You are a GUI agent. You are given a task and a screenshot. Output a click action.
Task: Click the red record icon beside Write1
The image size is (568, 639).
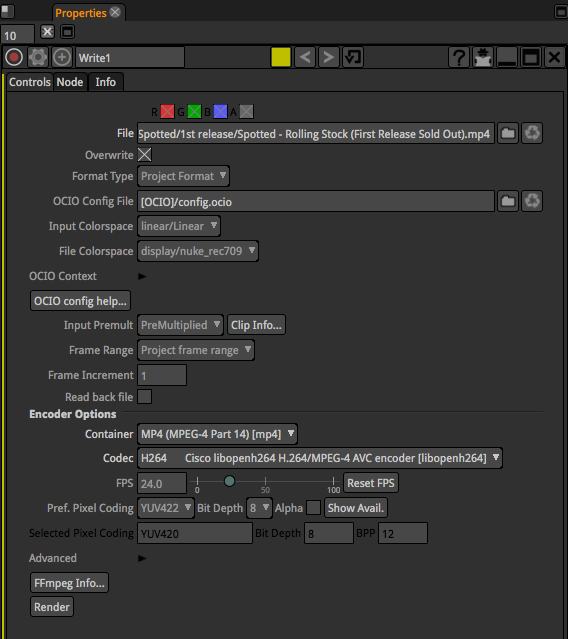point(14,57)
